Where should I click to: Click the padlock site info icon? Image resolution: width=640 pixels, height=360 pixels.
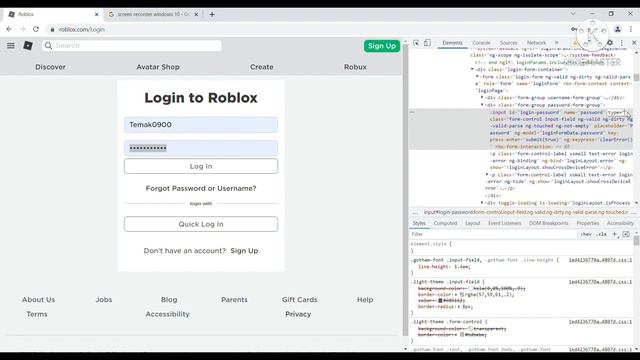pos(52,29)
